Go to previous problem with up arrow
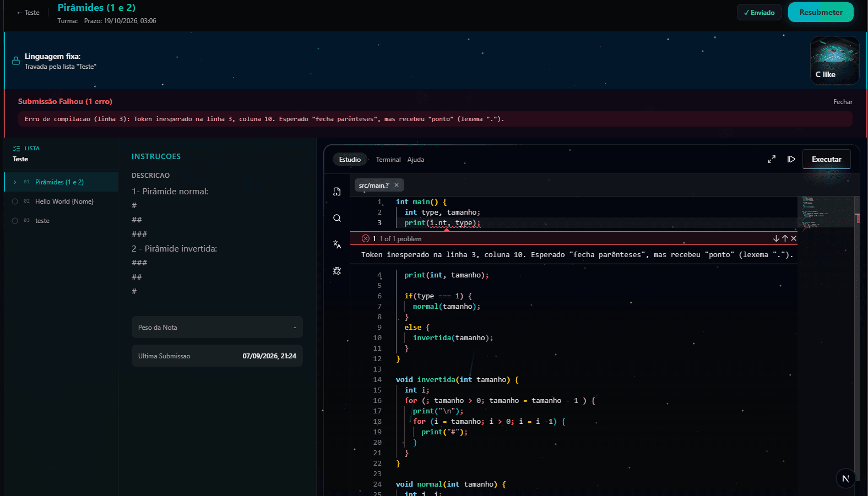The image size is (868, 496). coord(785,238)
